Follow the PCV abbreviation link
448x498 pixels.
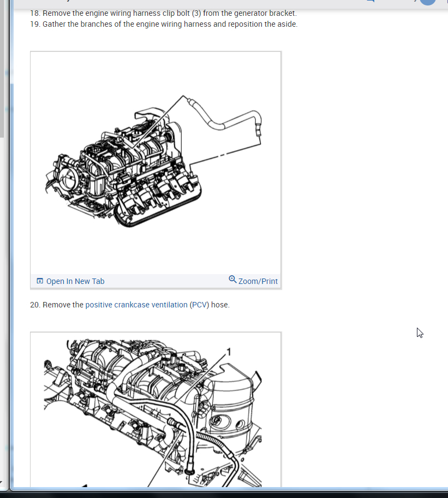(x=200, y=305)
